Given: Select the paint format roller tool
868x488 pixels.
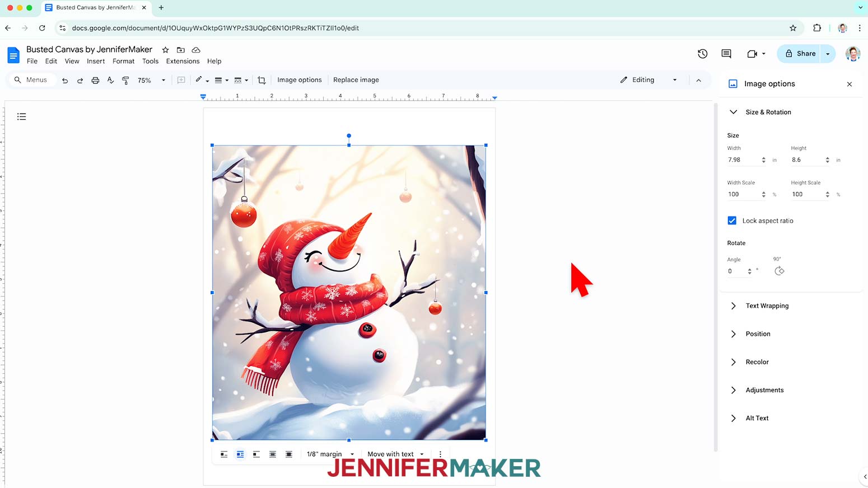Looking at the screenshot, I should (x=125, y=80).
